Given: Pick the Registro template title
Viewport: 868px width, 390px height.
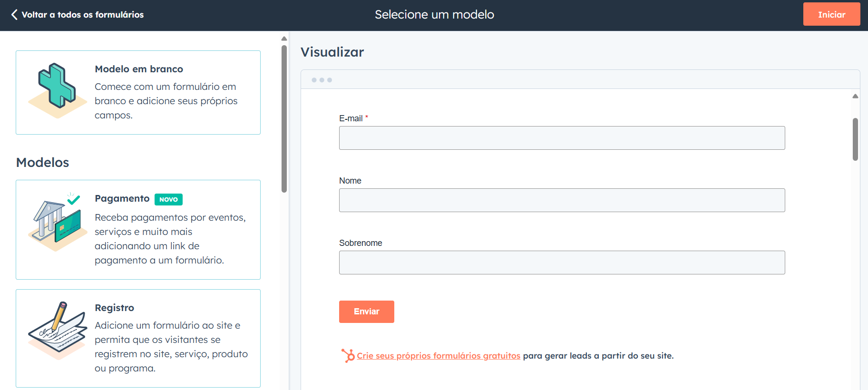Looking at the screenshot, I should [114, 308].
